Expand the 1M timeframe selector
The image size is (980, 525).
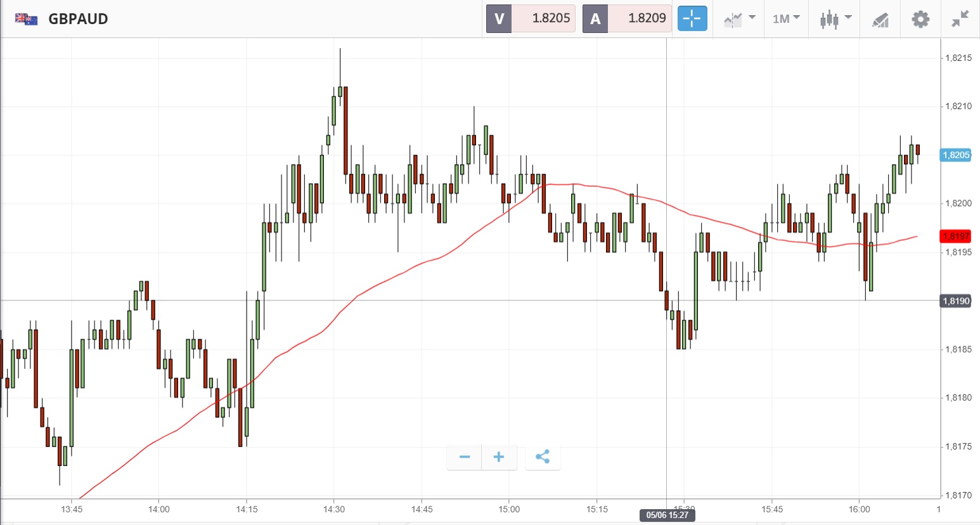pyautogui.click(x=786, y=18)
